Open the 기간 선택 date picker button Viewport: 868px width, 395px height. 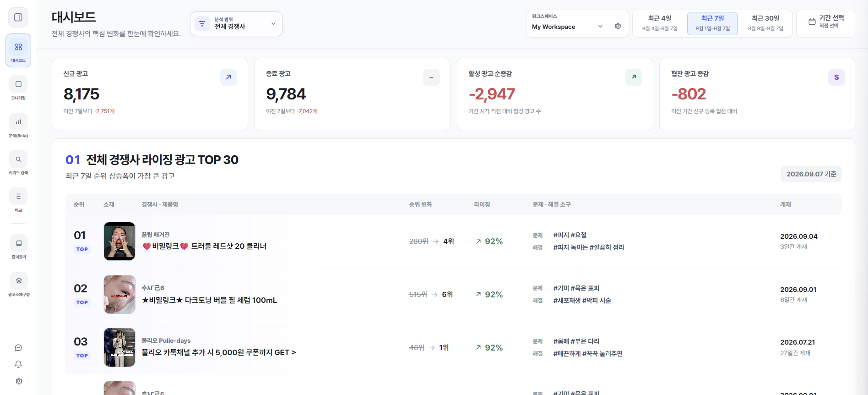point(826,23)
